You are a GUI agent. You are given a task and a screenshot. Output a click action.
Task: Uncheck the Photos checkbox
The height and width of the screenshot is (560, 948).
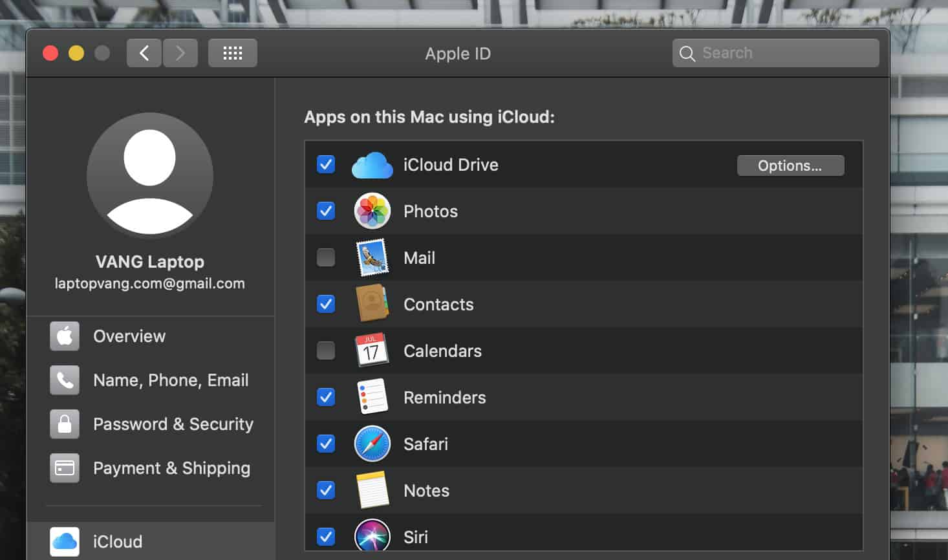(326, 211)
